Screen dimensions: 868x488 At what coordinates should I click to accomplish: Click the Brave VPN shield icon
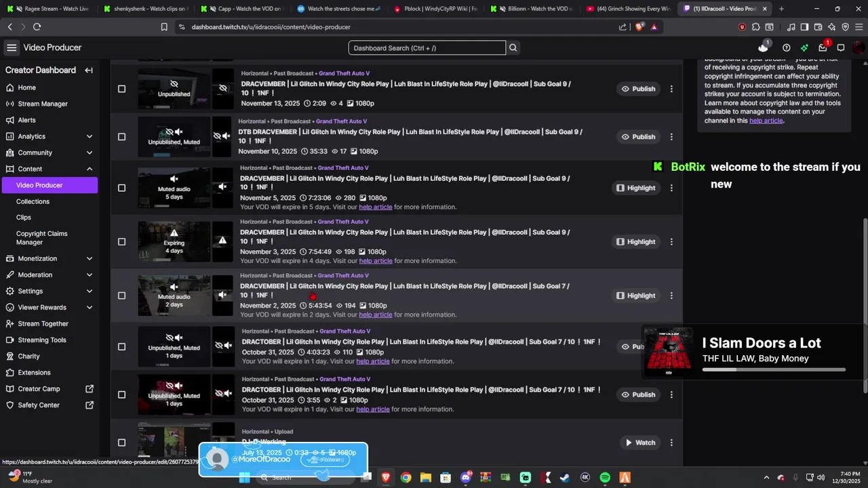845,27
